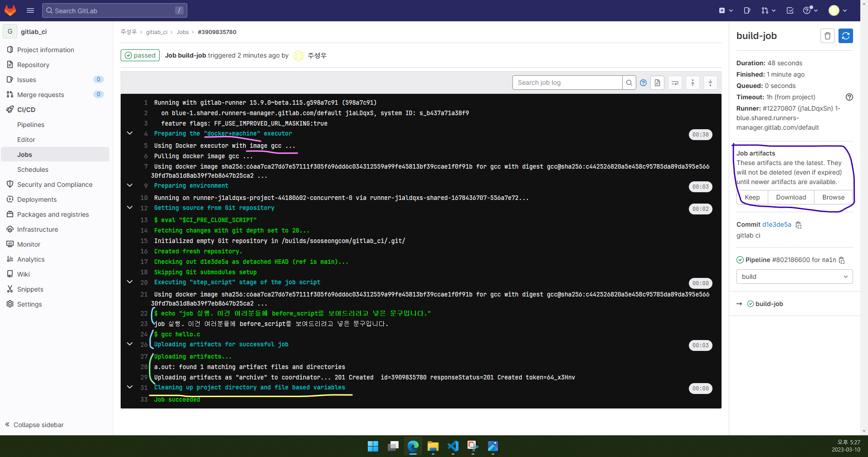Toggle log line wrapping icon
The width and height of the screenshot is (868, 457).
pyautogui.click(x=675, y=83)
